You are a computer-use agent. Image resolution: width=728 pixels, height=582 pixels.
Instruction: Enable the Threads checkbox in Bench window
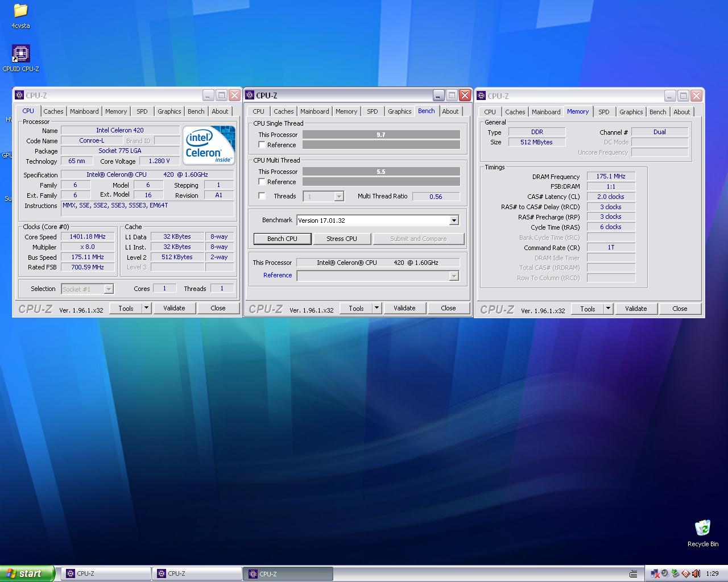pyautogui.click(x=262, y=196)
